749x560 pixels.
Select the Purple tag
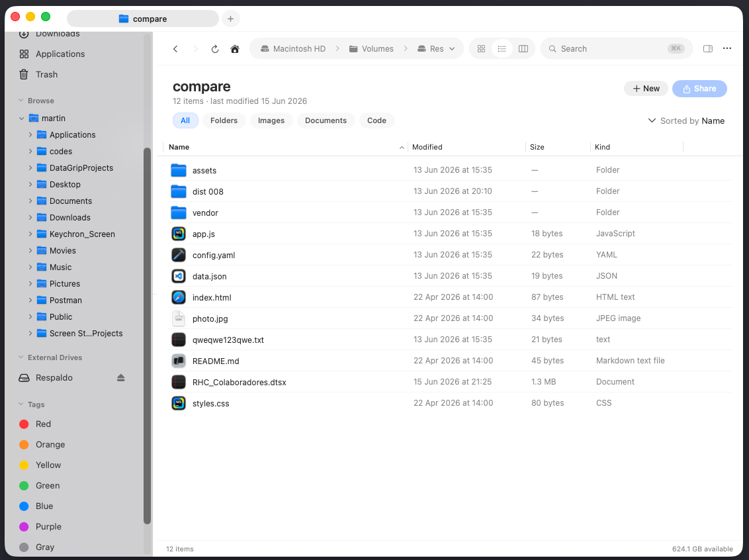point(40,526)
